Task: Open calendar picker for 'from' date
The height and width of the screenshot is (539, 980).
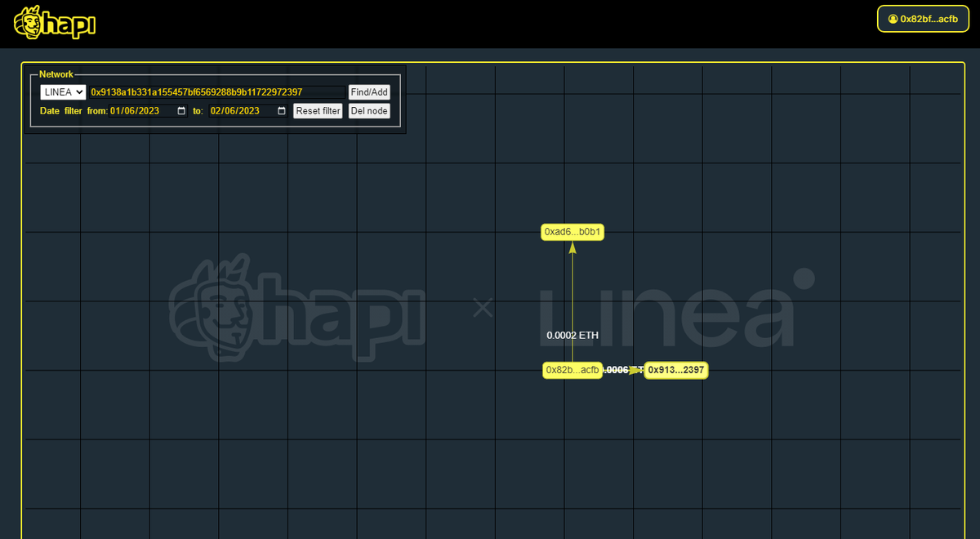Action: click(x=181, y=111)
